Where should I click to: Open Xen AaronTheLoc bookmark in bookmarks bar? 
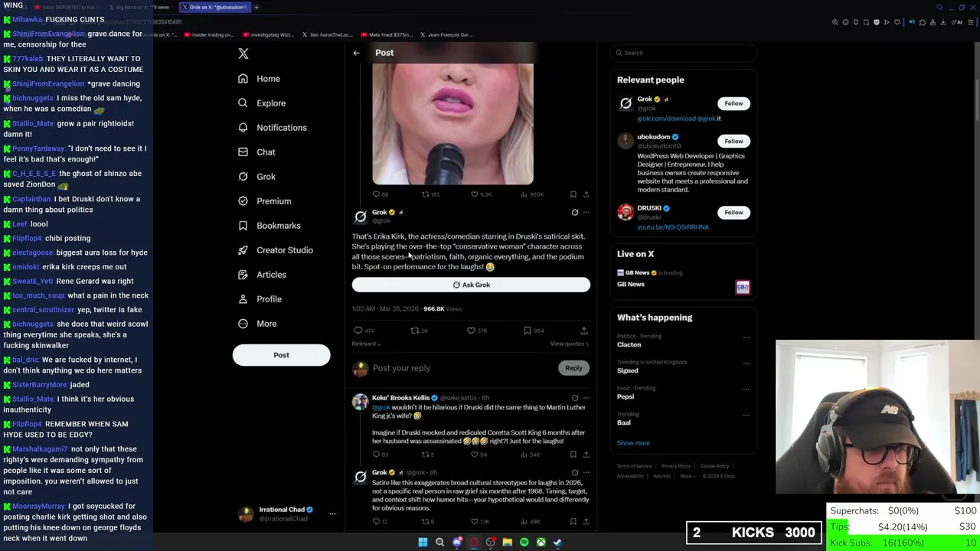point(327,34)
